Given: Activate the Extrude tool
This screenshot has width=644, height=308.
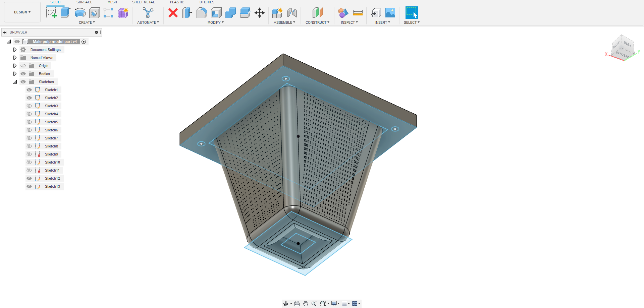Looking at the screenshot, I should (65, 13).
